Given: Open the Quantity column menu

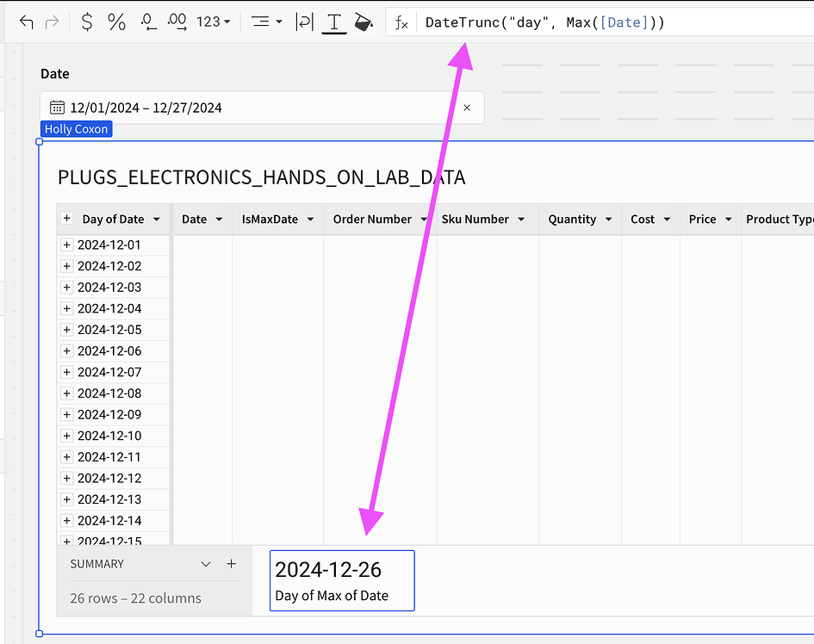Looking at the screenshot, I should point(611,219).
